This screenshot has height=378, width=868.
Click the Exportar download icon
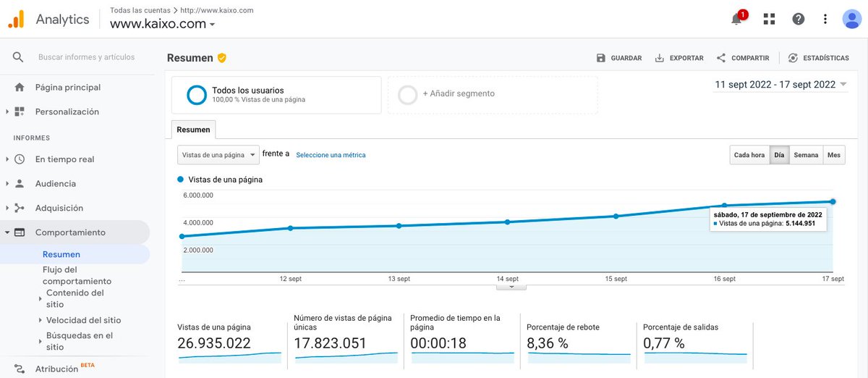coord(660,58)
